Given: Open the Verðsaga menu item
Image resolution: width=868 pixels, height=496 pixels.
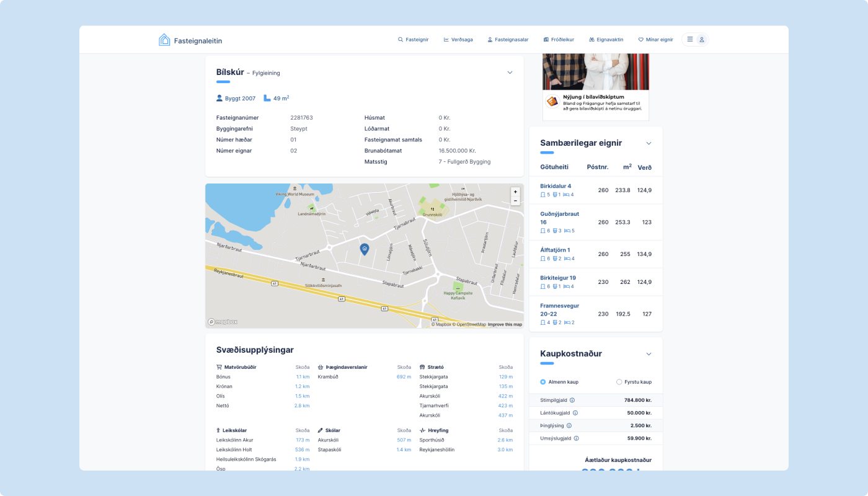Looking at the screenshot, I should 458,40.
